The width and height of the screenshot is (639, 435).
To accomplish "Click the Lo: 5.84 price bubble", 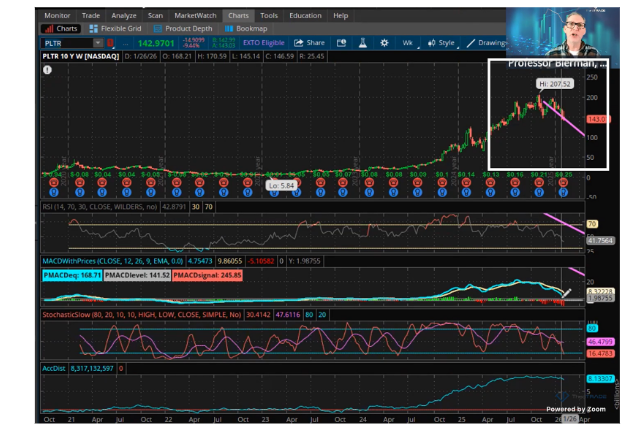I will (281, 185).
